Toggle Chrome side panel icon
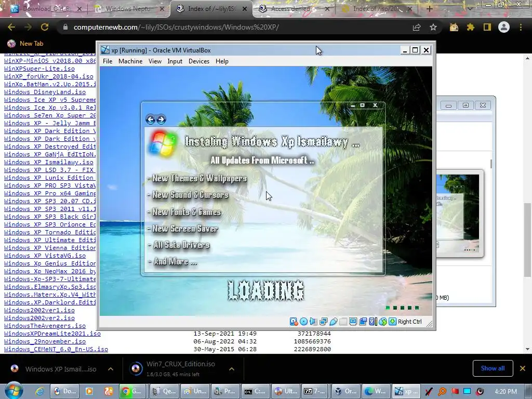The image size is (532, 399). (487, 27)
